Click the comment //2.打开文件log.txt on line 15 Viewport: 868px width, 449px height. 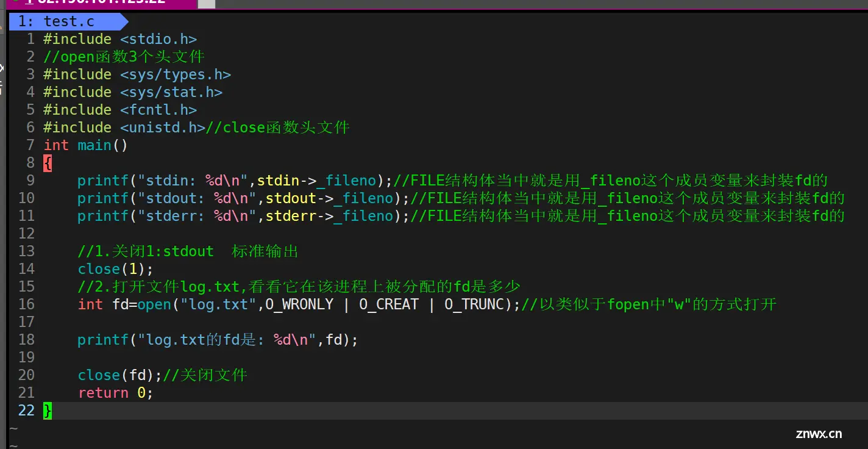(x=299, y=287)
